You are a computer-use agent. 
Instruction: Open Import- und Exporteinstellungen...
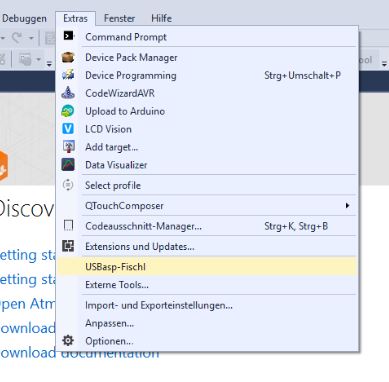207,305
